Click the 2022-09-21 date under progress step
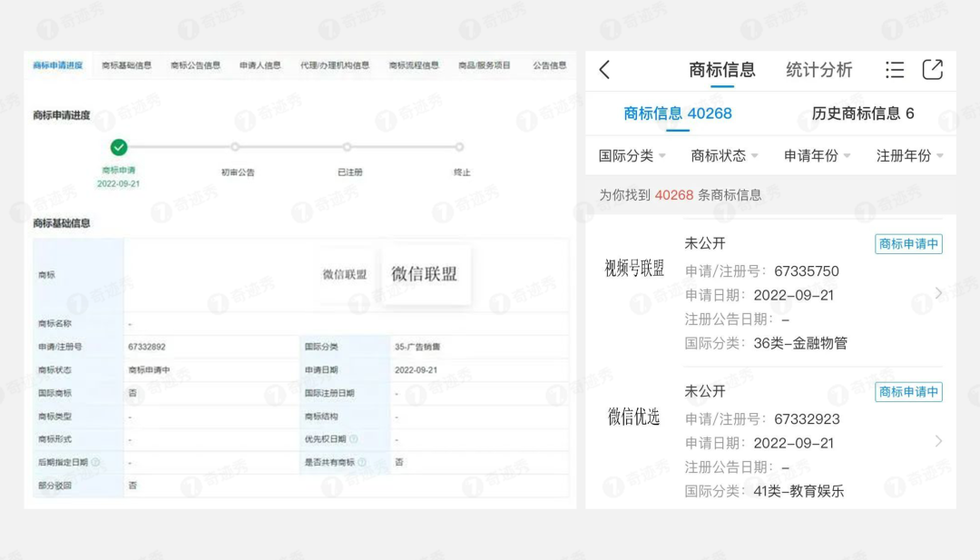Screen dimensions: 980x560 click(x=118, y=183)
